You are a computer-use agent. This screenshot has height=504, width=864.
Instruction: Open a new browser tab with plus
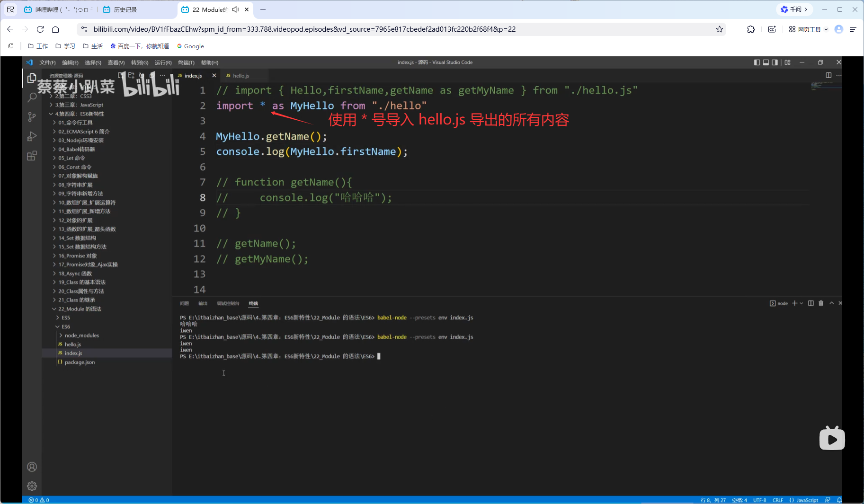(263, 9)
